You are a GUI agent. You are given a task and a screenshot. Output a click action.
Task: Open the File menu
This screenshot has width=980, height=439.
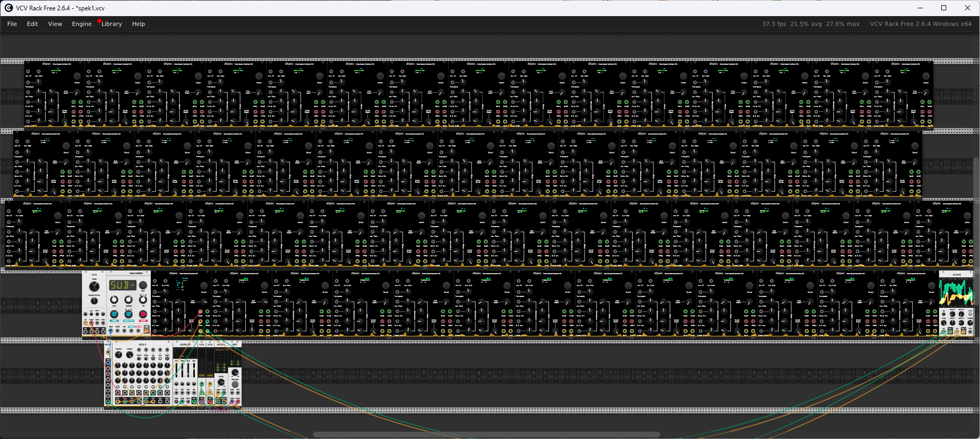[12, 24]
